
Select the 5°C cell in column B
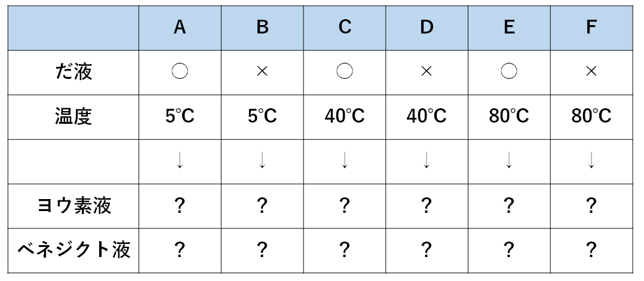262,115
